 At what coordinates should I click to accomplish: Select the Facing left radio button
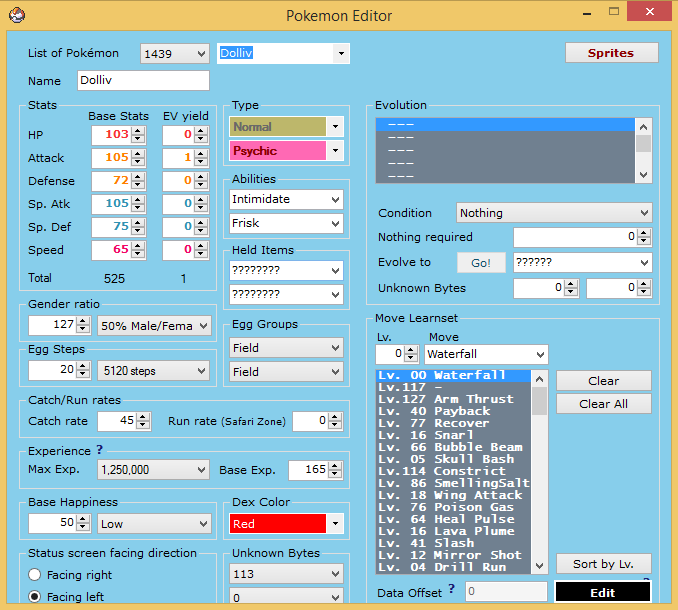tap(36, 597)
